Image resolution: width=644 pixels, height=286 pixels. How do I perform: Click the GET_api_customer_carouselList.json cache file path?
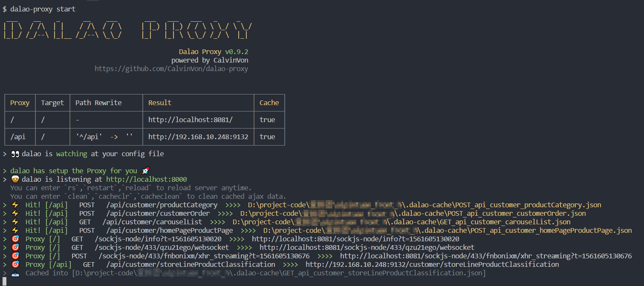click(x=401, y=222)
